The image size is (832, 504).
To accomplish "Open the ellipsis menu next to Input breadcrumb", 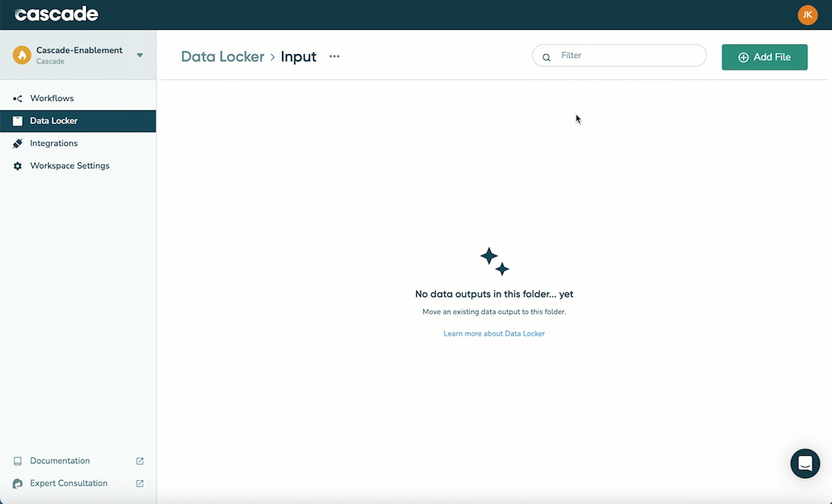I will (x=334, y=57).
